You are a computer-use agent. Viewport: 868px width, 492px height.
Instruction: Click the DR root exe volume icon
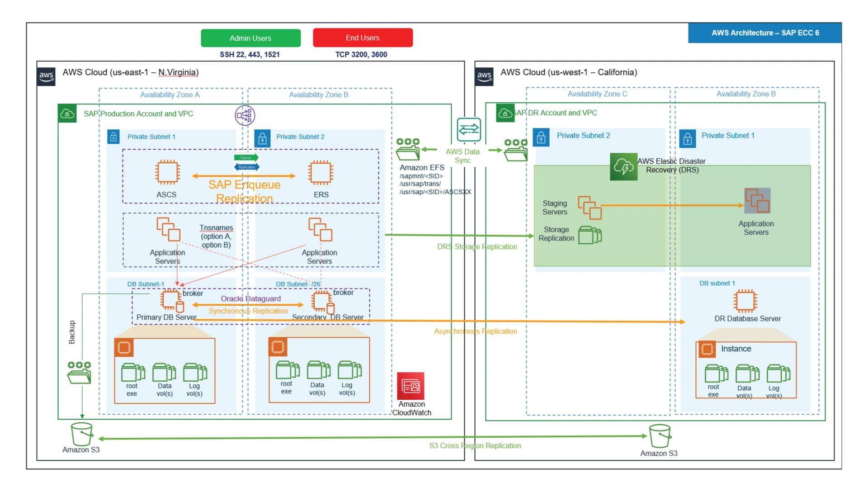pos(717,374)
